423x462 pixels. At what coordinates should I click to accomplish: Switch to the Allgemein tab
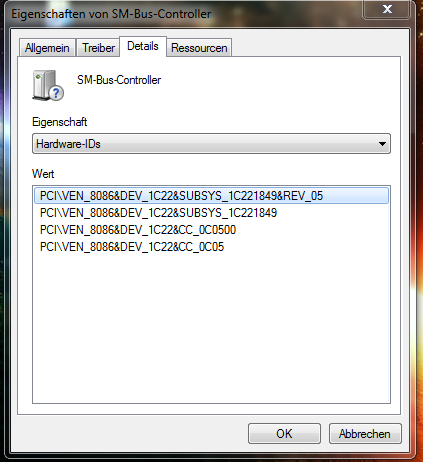point(47,48)
